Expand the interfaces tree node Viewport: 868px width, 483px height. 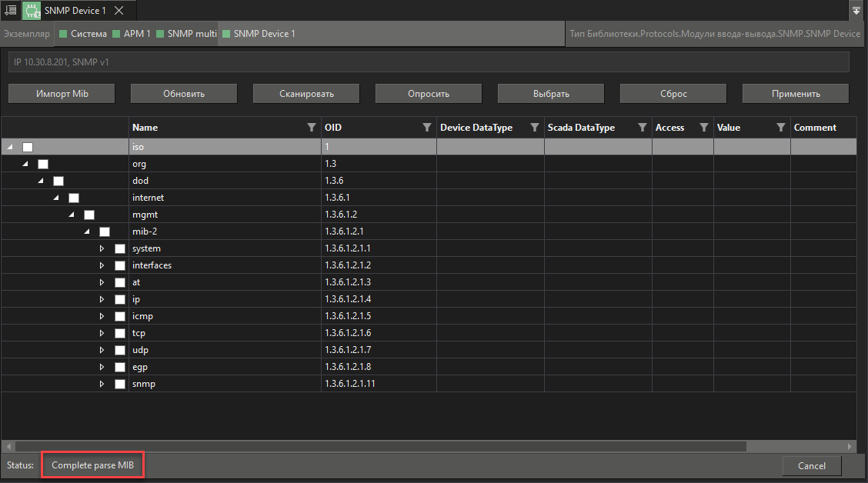coord(102,265)
